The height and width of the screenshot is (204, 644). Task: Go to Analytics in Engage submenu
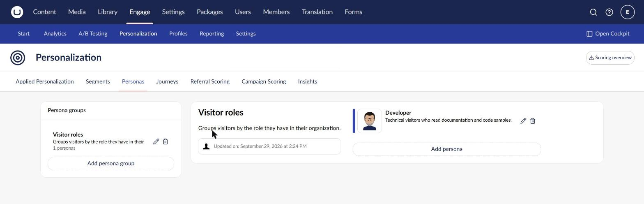coord(55,34)
